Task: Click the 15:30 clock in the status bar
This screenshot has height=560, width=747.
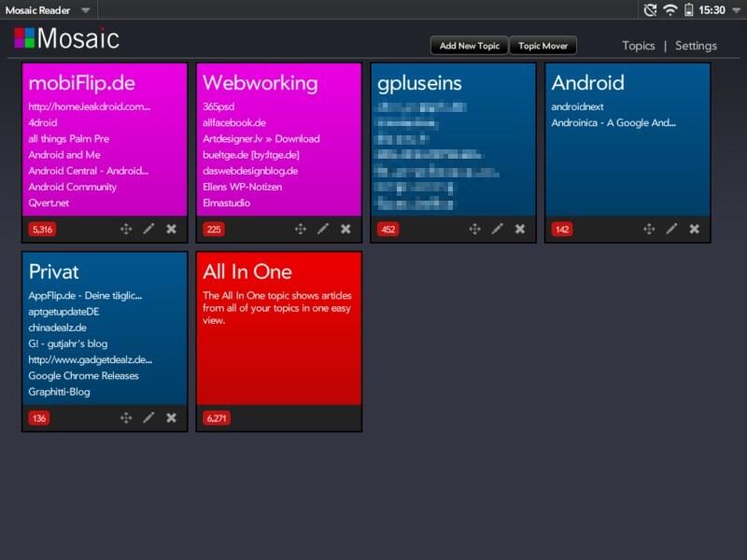Action: tap(712, 10)
